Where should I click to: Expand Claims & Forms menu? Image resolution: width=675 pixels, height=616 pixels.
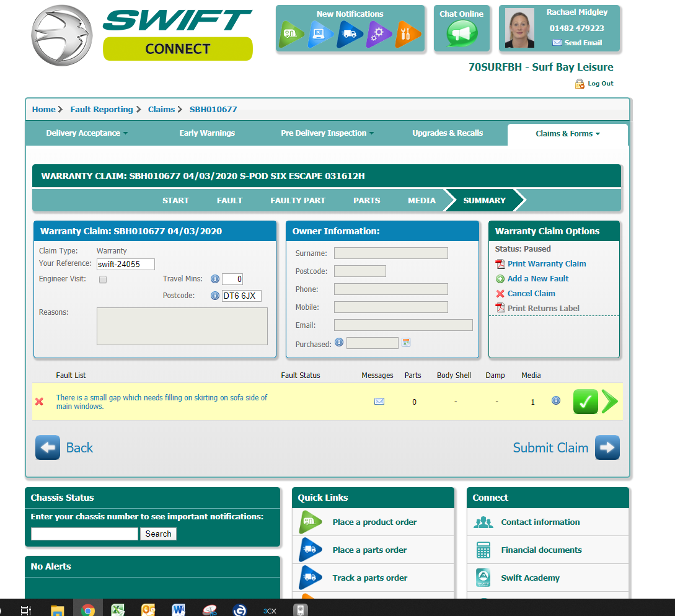[x=567, y=134]
